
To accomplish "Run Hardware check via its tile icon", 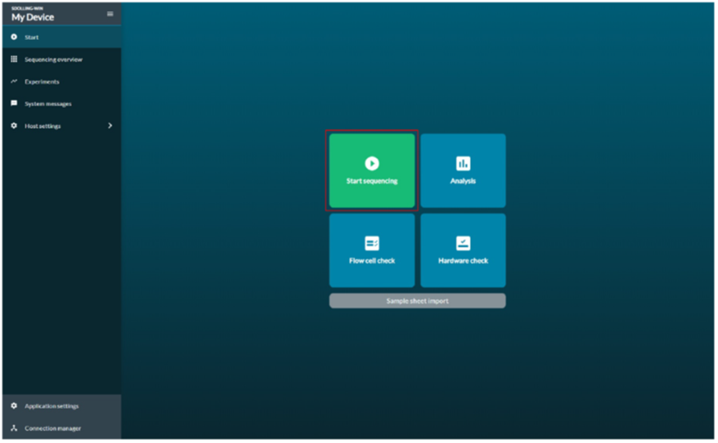I will tap(463, 243).
